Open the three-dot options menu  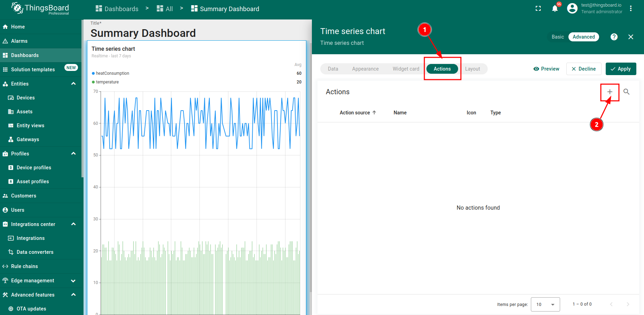click(x=631, y=9)
